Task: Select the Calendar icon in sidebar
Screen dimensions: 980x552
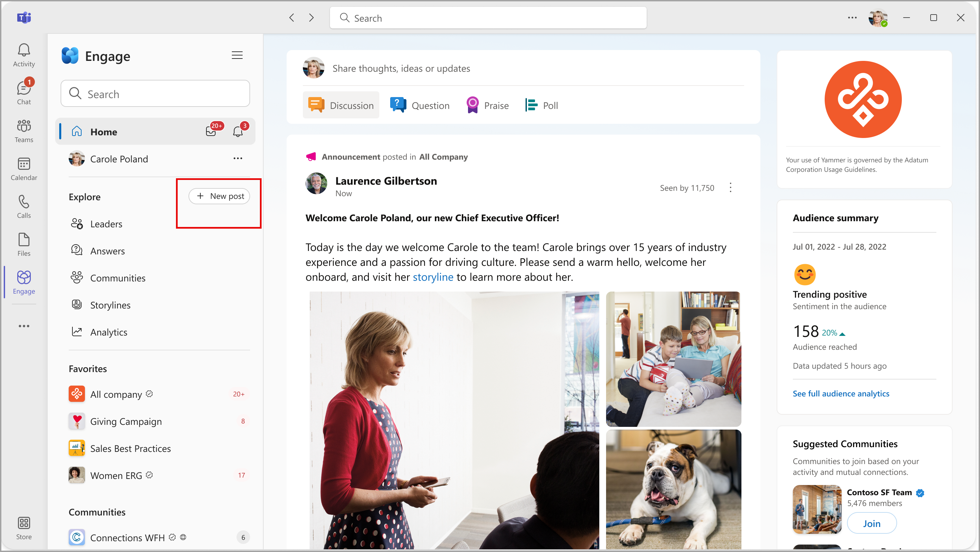Action: (24, 165)
